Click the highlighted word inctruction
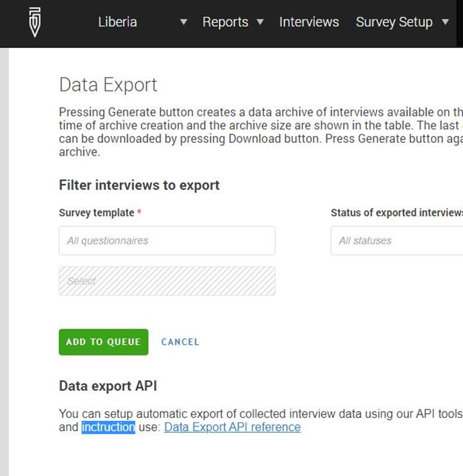This screenshot has height=476, width=463. pos(108,427)
